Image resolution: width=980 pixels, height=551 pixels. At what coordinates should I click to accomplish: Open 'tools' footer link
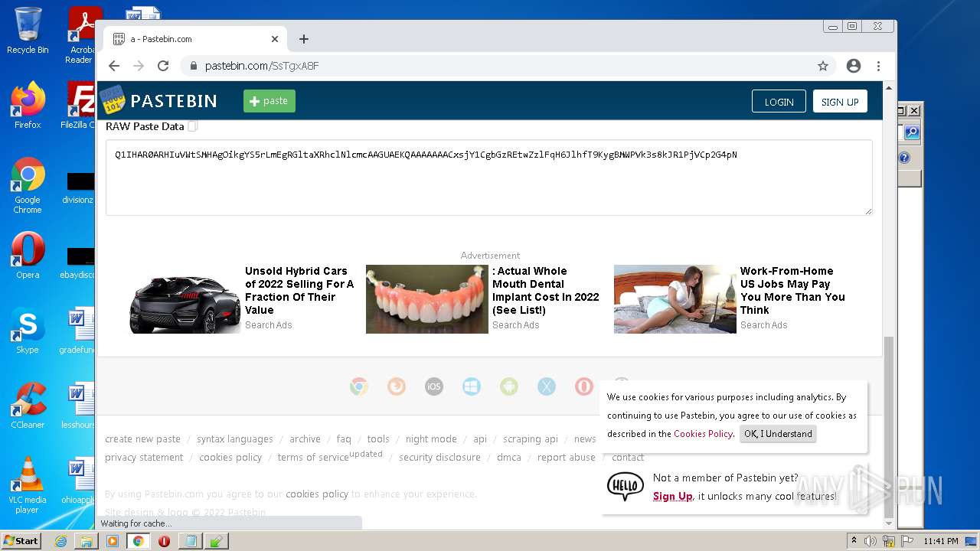[378, 439]
